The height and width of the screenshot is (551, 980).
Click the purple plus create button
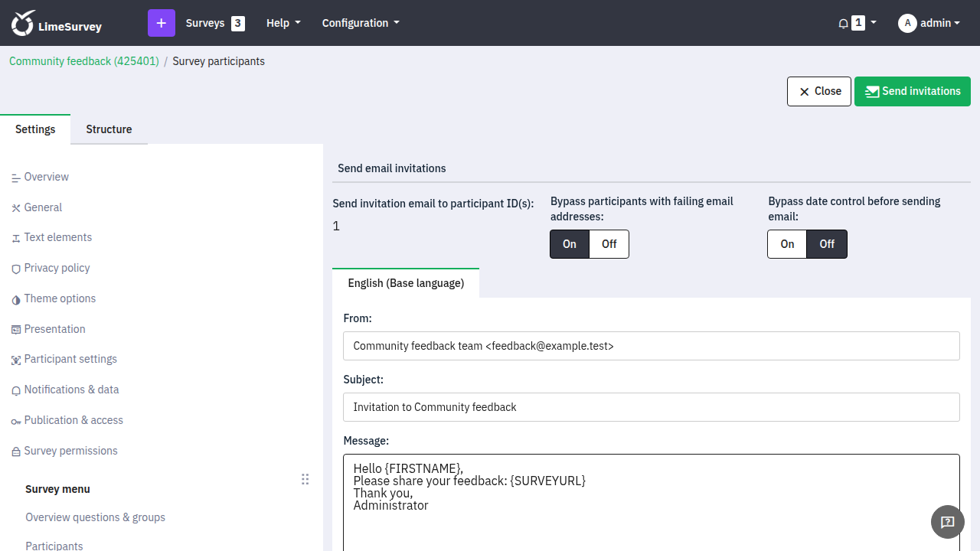161,23
